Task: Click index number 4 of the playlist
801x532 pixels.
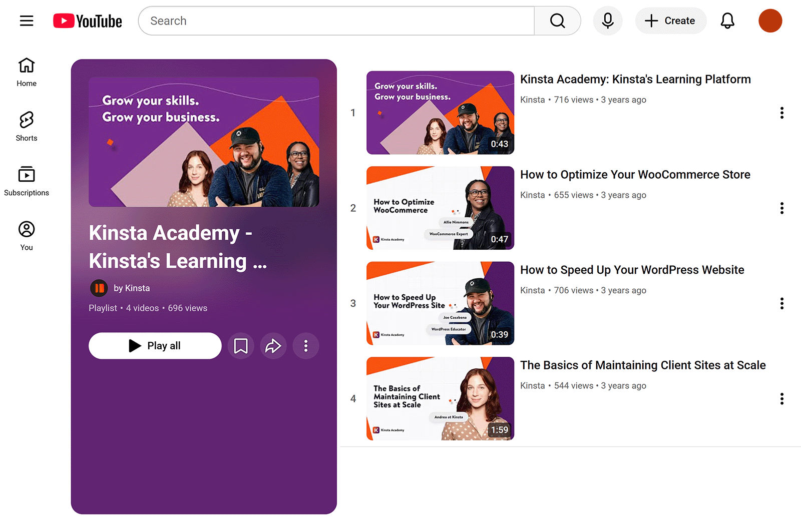Action: (353, 399)
